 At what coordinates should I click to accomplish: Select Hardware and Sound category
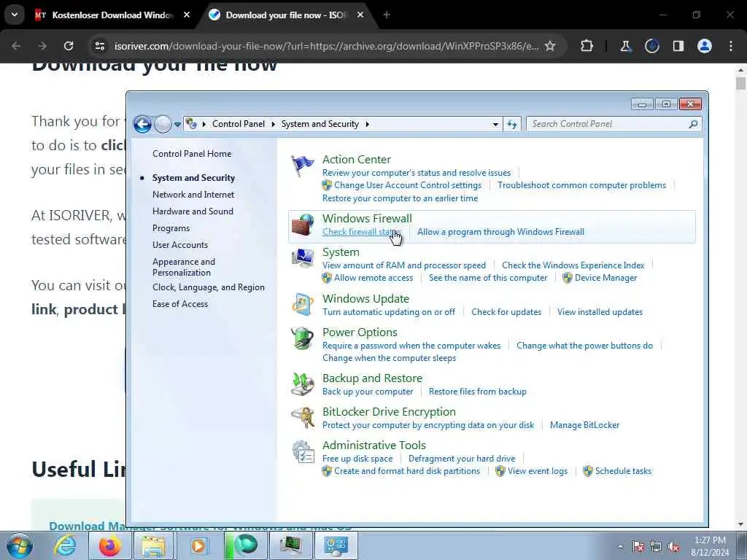tap(193, 211)
